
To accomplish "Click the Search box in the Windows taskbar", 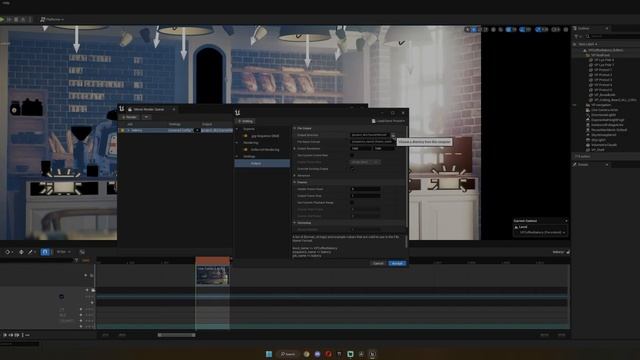I will [x=288, y=354].
